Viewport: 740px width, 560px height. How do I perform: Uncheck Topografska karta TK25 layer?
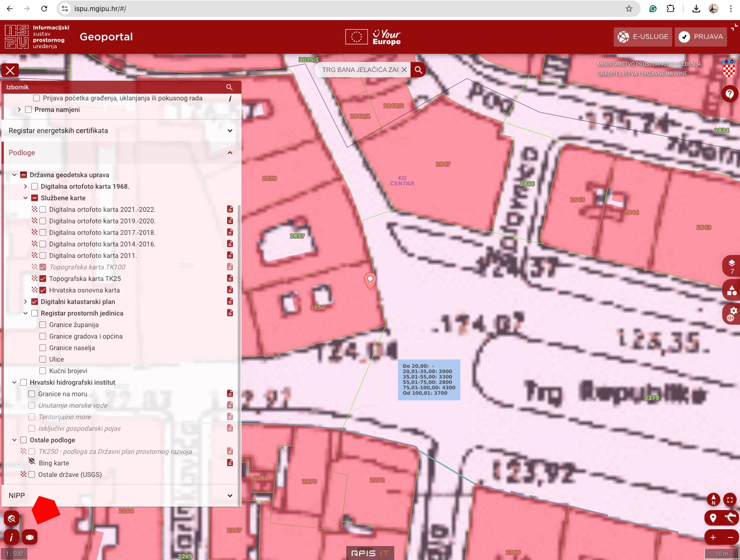point(43,279)
